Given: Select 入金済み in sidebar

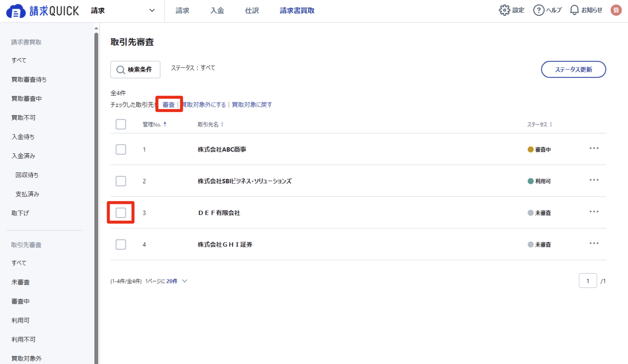Looking at the screenshot, I should [23, 156].
